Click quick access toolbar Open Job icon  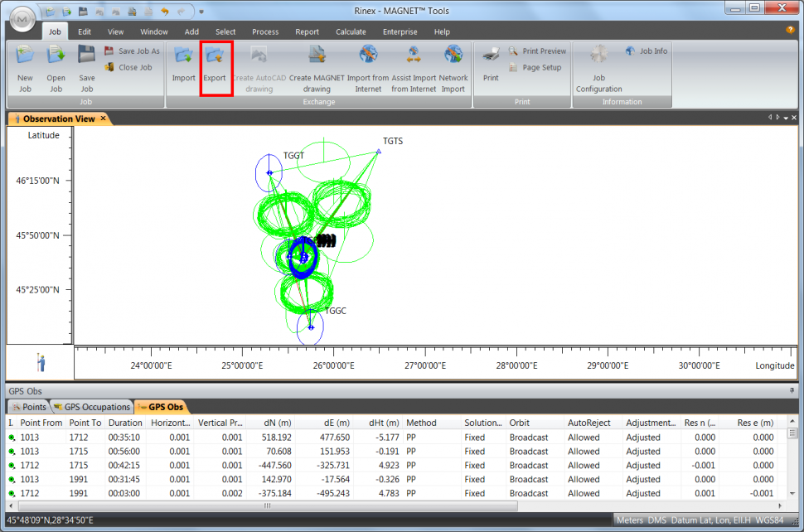point(66,12)
